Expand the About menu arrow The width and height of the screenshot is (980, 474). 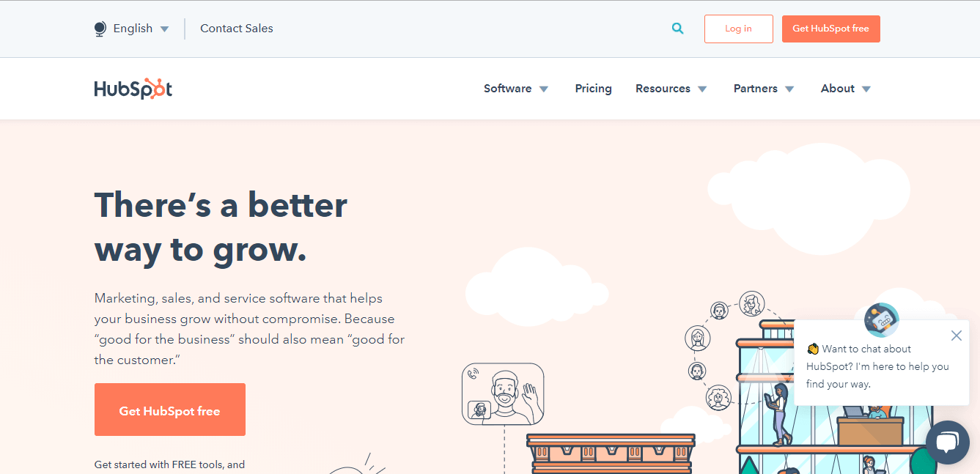pos(866,89)
